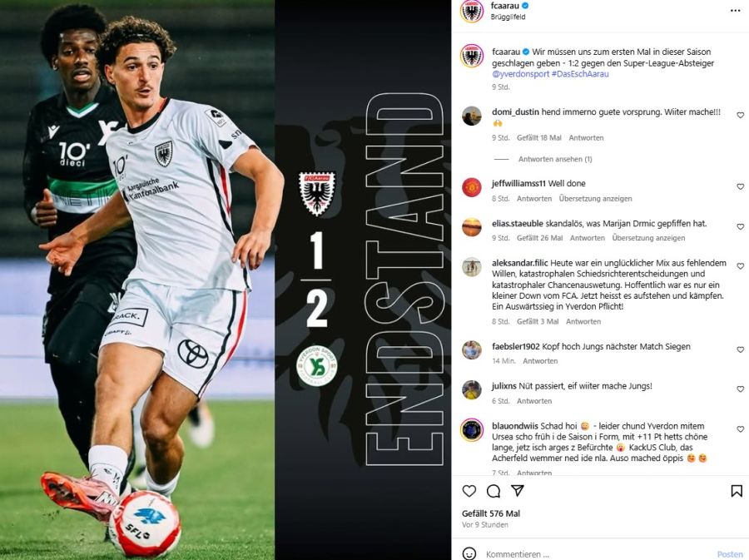This screenshot has height=560, width=749.
Task: Reply to aleksandar.filic's comment
Action: (x=583, y=322)
